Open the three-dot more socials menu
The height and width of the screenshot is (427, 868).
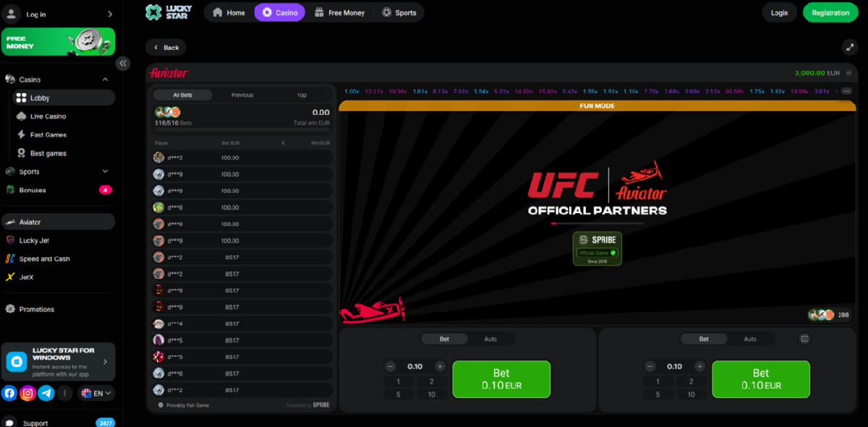click(x=65, y=393)
